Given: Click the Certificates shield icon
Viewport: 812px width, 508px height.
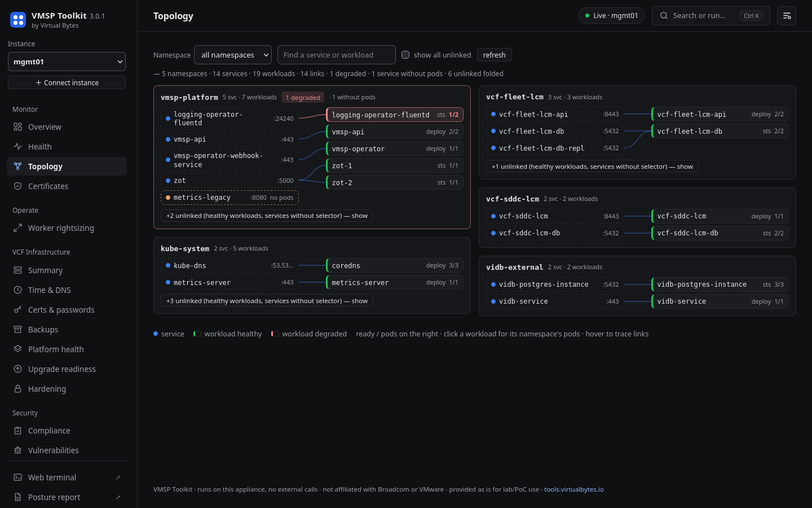Looking at the screenshot, I should click(x=17, y=186).
